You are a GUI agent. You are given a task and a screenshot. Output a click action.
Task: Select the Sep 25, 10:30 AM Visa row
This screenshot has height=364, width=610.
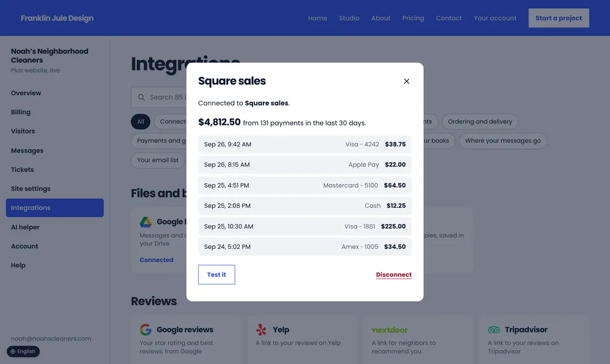[305, 226]
